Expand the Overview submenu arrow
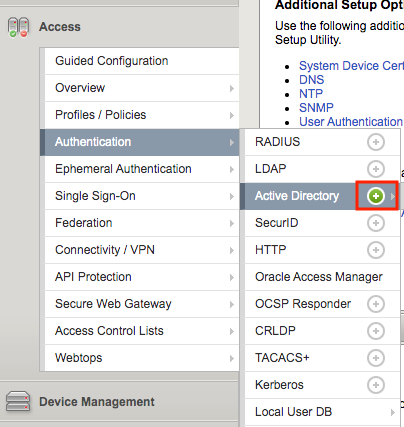 point(232,88)
